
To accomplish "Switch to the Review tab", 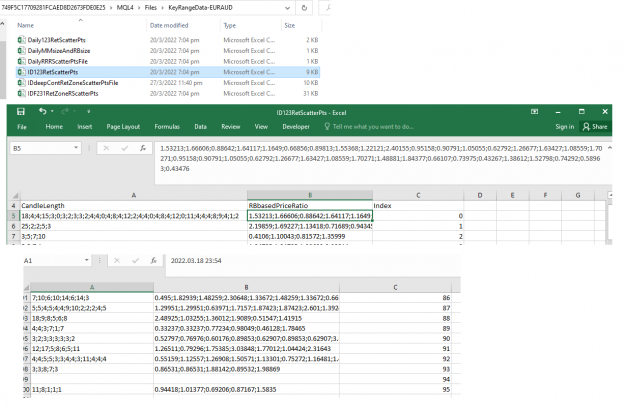I will 231,127.
